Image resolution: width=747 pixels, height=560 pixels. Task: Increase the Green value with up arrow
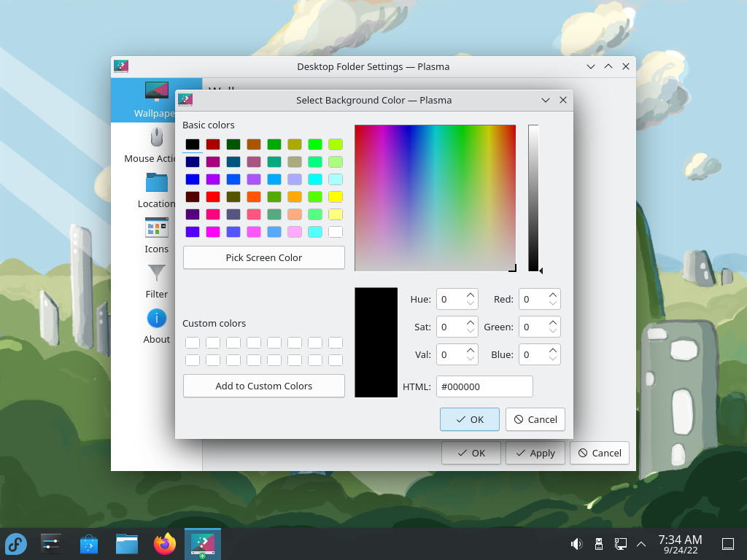pyautogui.click(x=553, y=323)
